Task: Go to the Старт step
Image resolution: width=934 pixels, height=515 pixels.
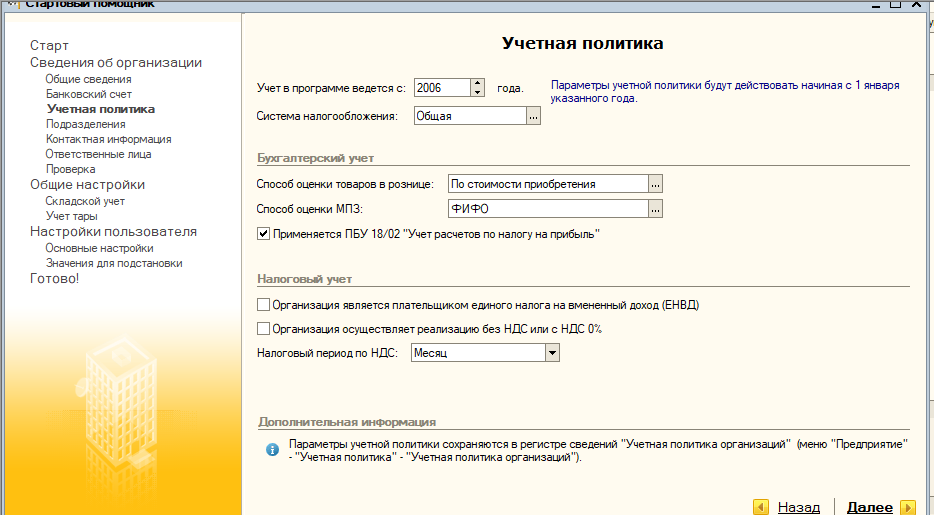Action: (49, 45)
